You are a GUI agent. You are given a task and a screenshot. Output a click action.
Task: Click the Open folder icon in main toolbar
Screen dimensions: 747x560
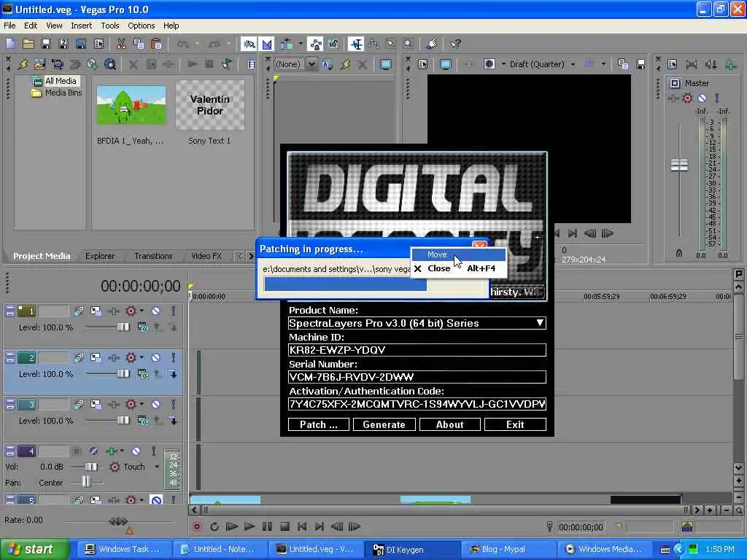click(28, 44)
